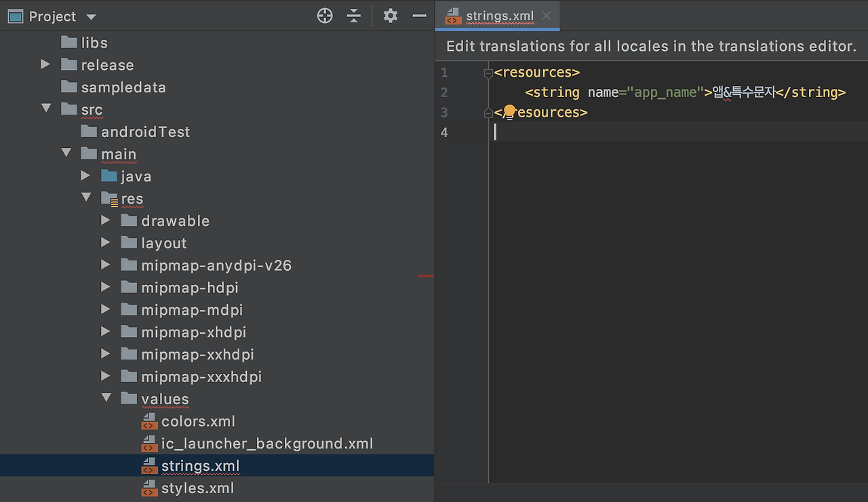Click the strings.xml file icon in tree
The height and width of the screenshot is (502, 868).
pyautogui.click(x=149, y=466)
